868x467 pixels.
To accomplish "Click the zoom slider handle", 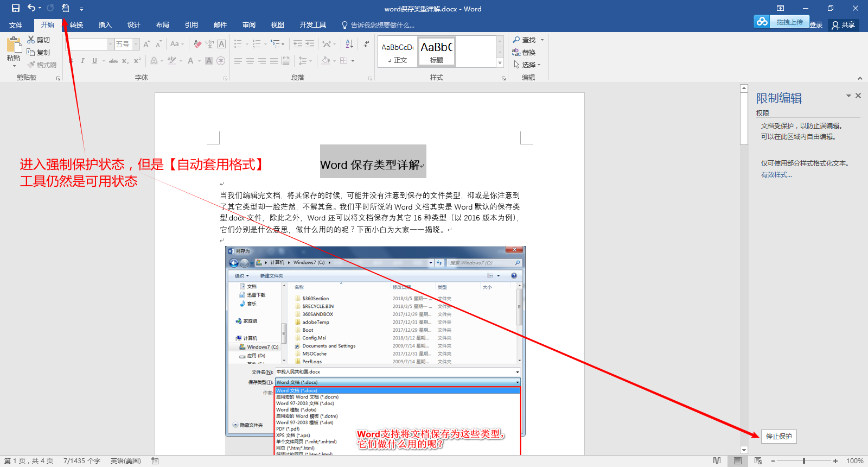I will (804, 461).
